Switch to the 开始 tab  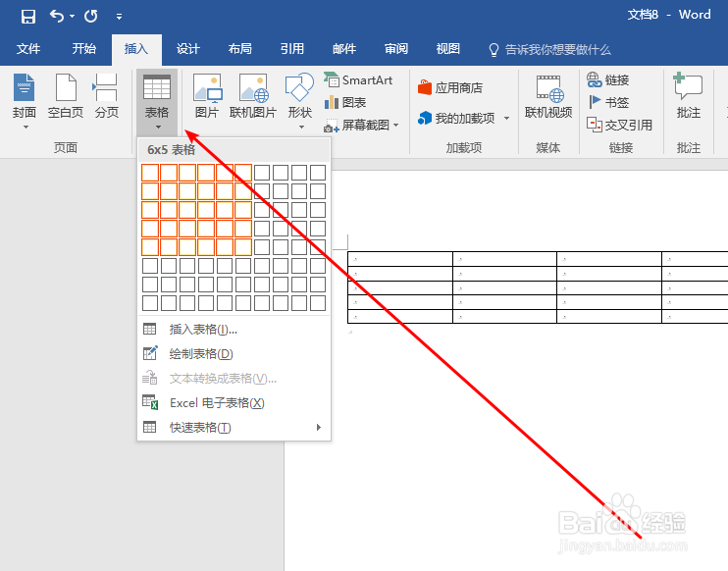point(83,49)
